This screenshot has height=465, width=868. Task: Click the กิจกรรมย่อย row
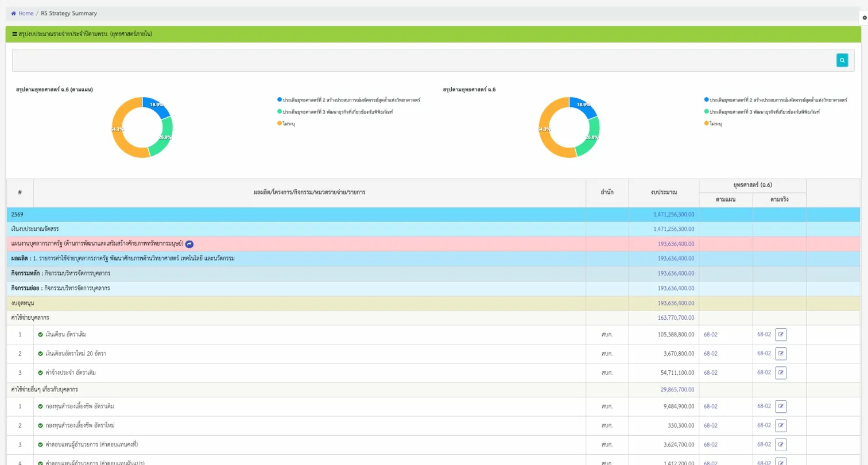[x=433, y=288]
